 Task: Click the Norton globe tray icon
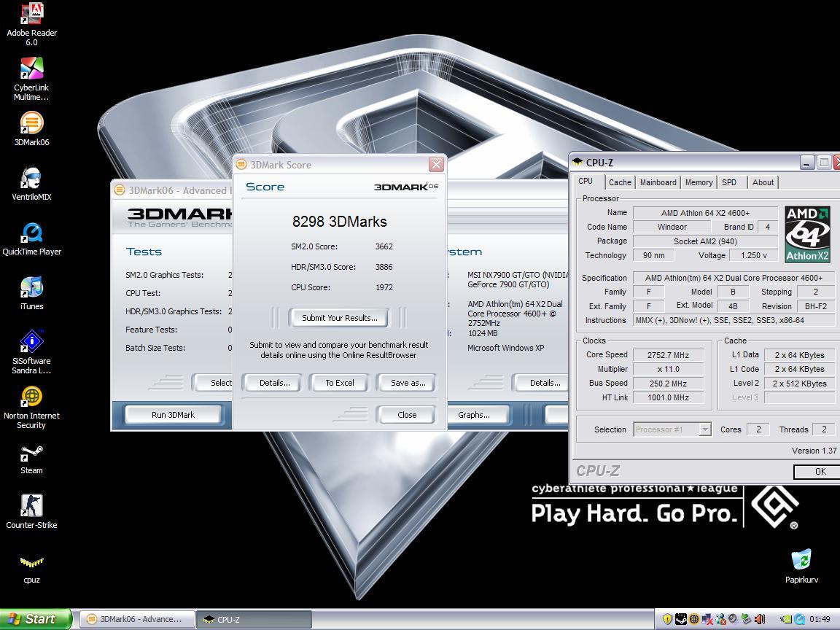tap(693, 619)
